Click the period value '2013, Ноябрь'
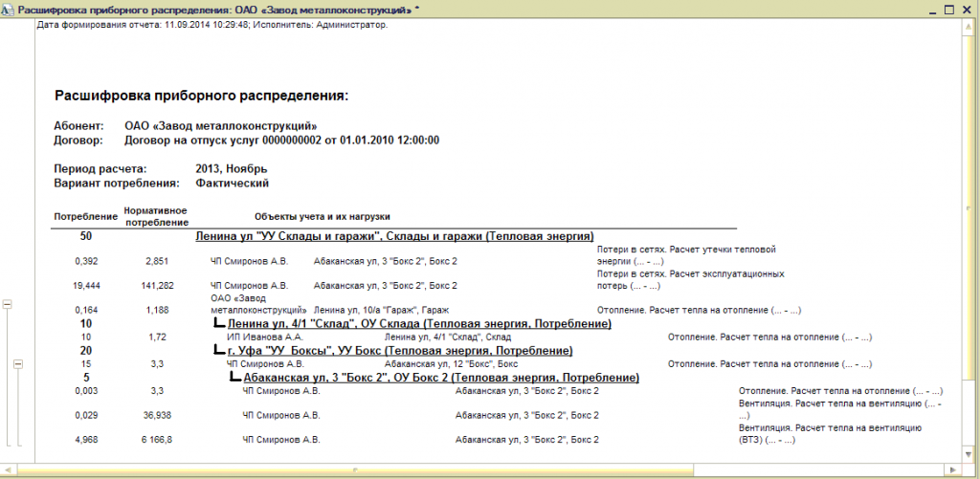This screenshot has height=479, width=980. tap(232, 169)
